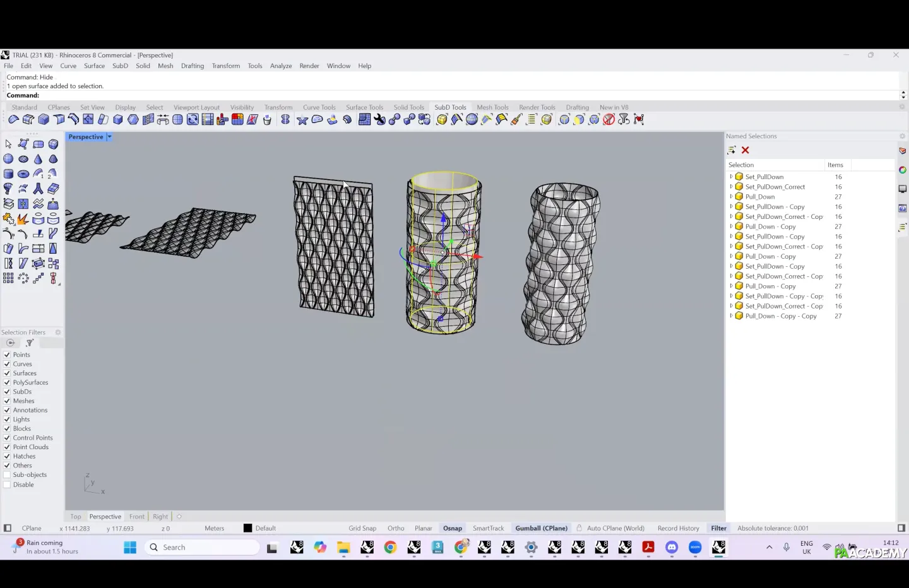The width and height of the screenshot is (909, 588).
Task: Uncheck the Curves selection filter
Action: click(7, 364)
